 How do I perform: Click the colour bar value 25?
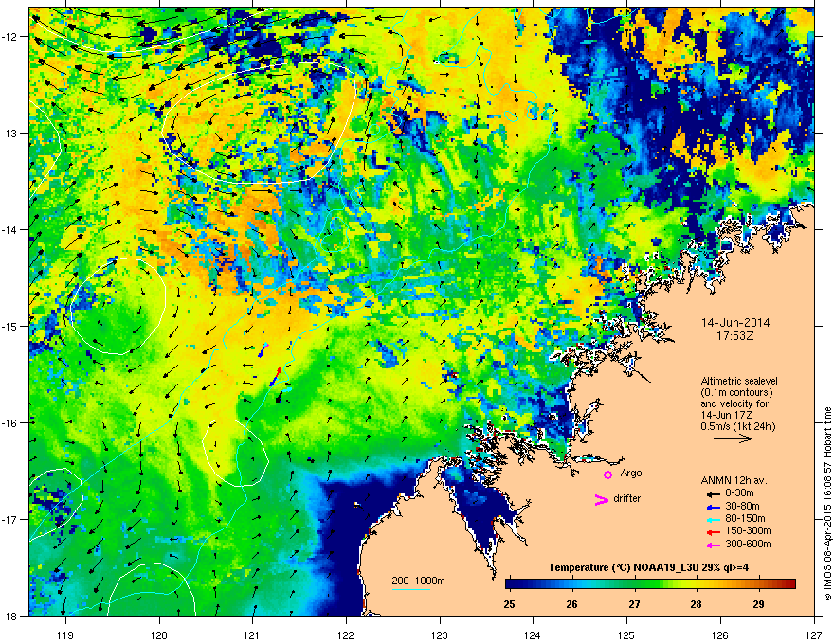[509, 604]
